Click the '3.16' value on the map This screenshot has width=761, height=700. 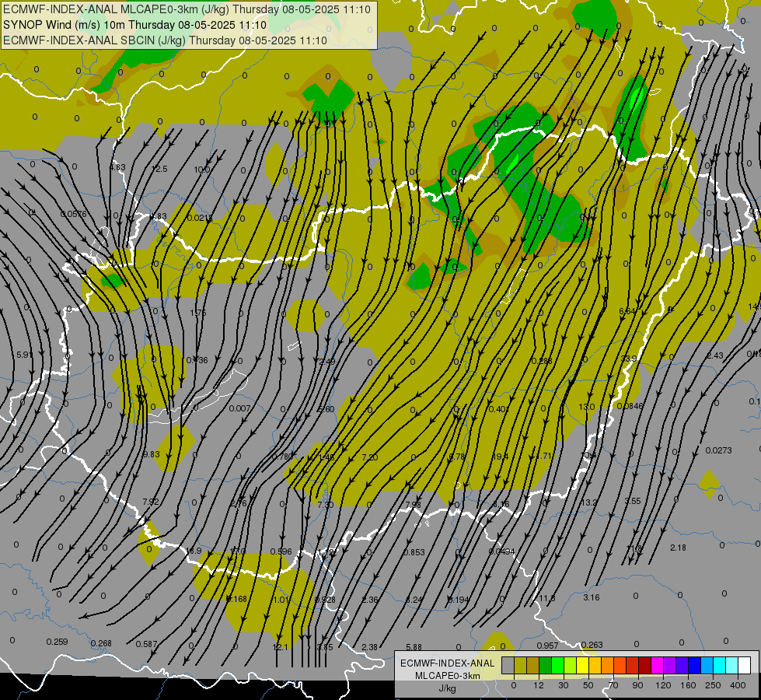pyautogui.click(x=591, y=597)
